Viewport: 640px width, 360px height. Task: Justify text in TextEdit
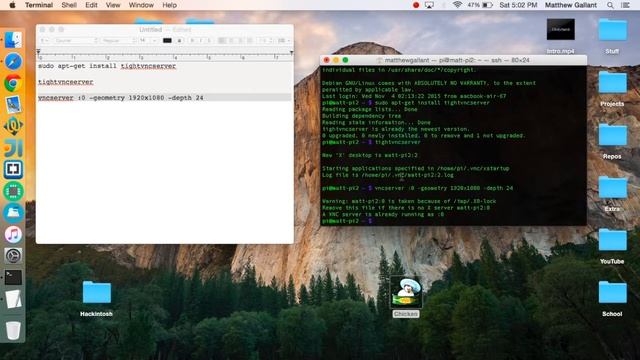click(x=249, y=40)
